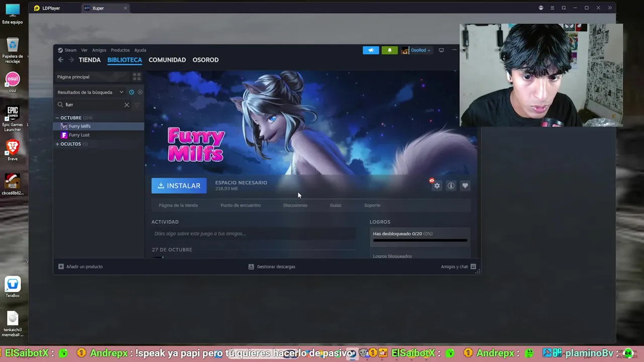The image size is (644, 362).
Task: Click the achievements progress bar
Action: tap(420, 240)
